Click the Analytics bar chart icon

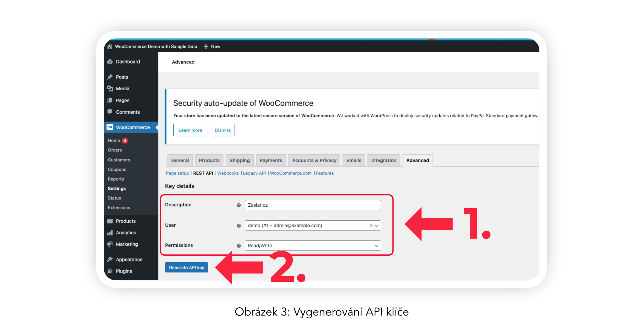point(110,233)
